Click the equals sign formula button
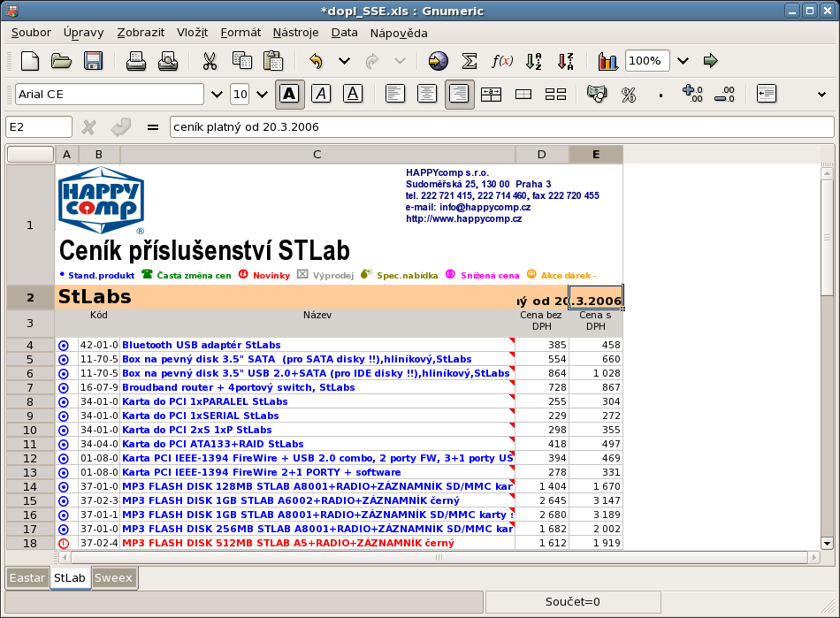This screenshot has height=618, width=840. point(153,127)
